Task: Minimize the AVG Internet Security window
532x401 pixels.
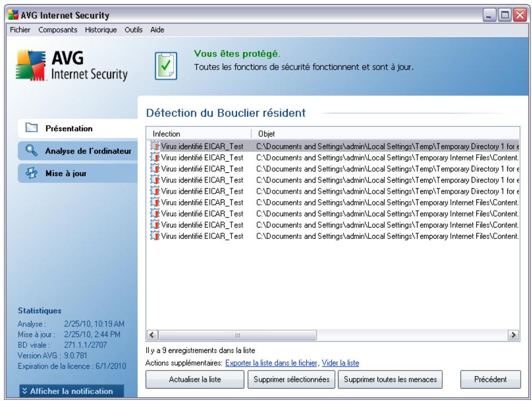Action: 489,15
